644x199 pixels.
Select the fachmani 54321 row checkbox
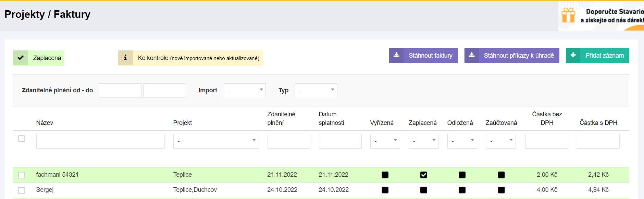[x=21, y=175]
